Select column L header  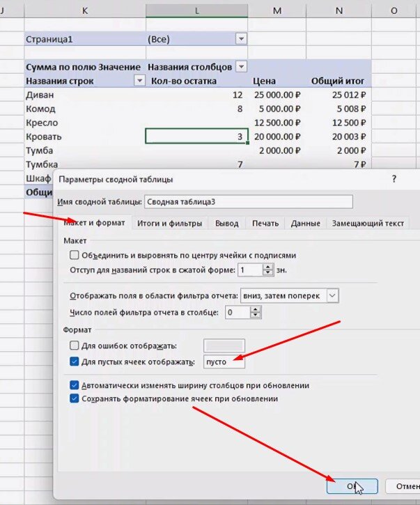pos(197,10)
